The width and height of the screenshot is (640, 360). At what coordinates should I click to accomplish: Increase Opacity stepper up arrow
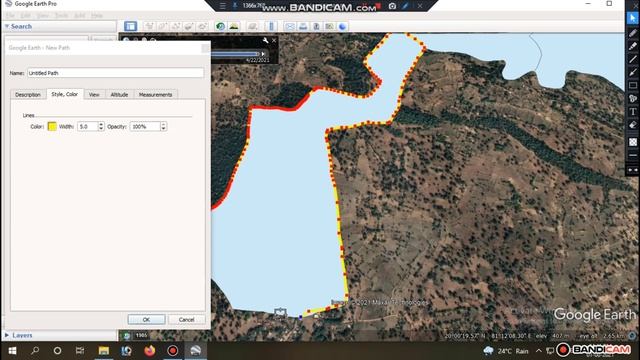coord(163,124)
